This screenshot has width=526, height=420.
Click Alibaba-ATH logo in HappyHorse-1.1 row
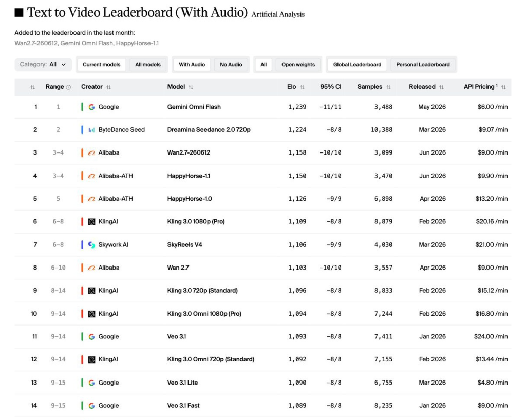91,176
